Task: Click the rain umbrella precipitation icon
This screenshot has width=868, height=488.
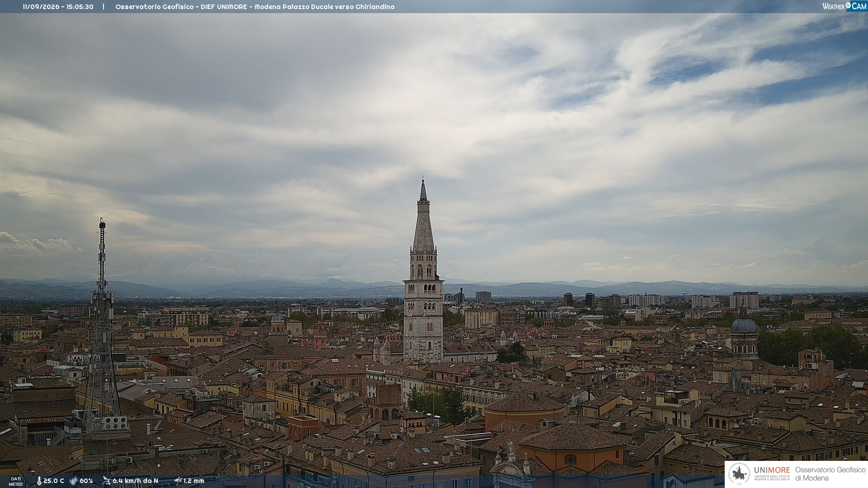Action: coord(178,481)
